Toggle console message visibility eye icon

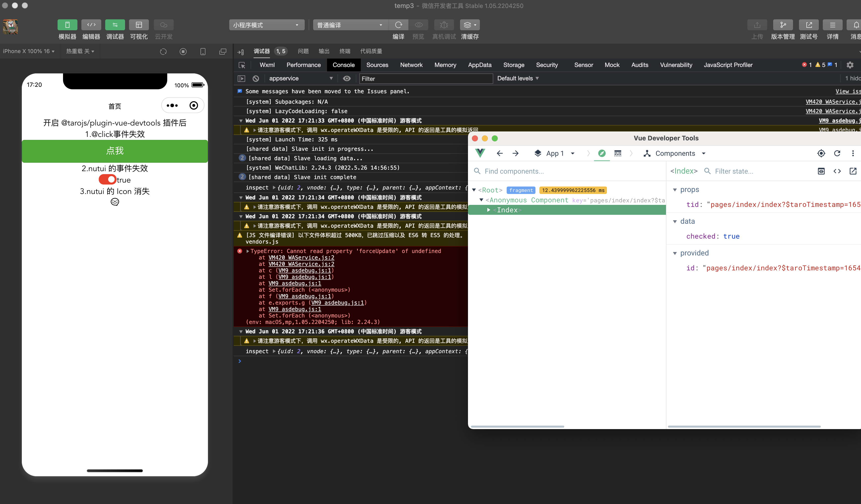pos(347,79)
